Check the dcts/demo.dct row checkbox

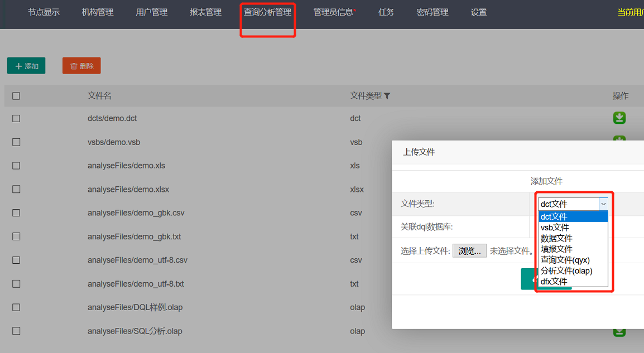point(16,119)
